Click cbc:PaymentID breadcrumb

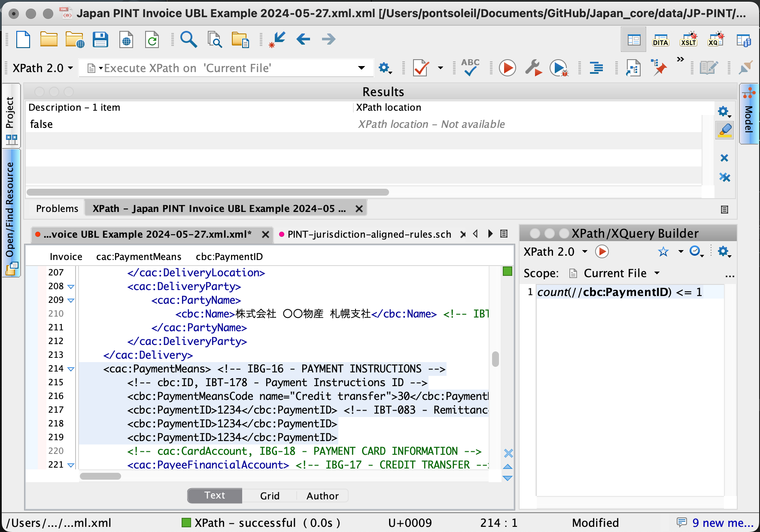[x=229, y=257]
